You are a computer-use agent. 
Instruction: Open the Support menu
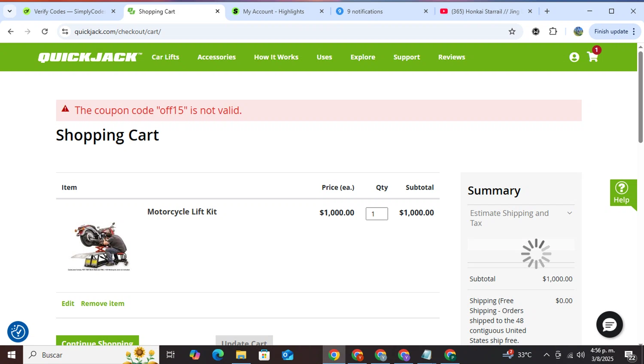coord(407,57)
